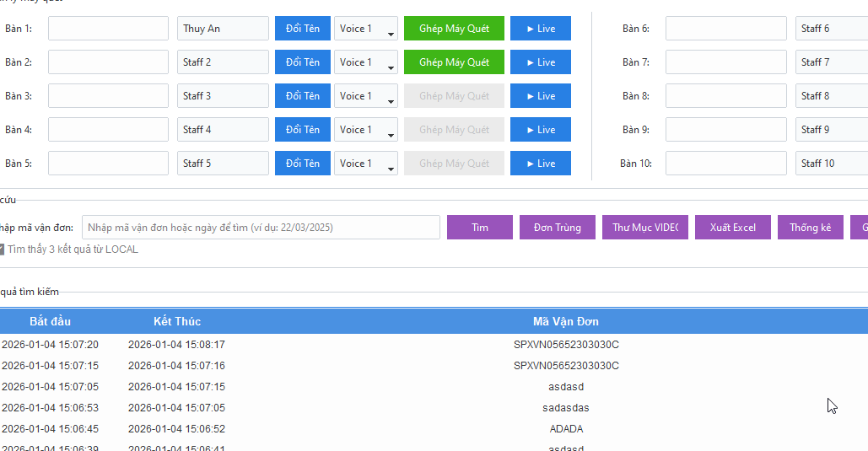The width and height of the screenshot is (868, 451).
Task: Export results with Xuất Excel
Action: coord(732,228)
